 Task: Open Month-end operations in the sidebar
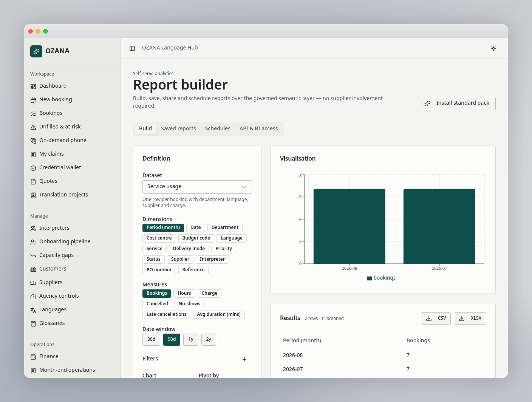click(73, 370)
